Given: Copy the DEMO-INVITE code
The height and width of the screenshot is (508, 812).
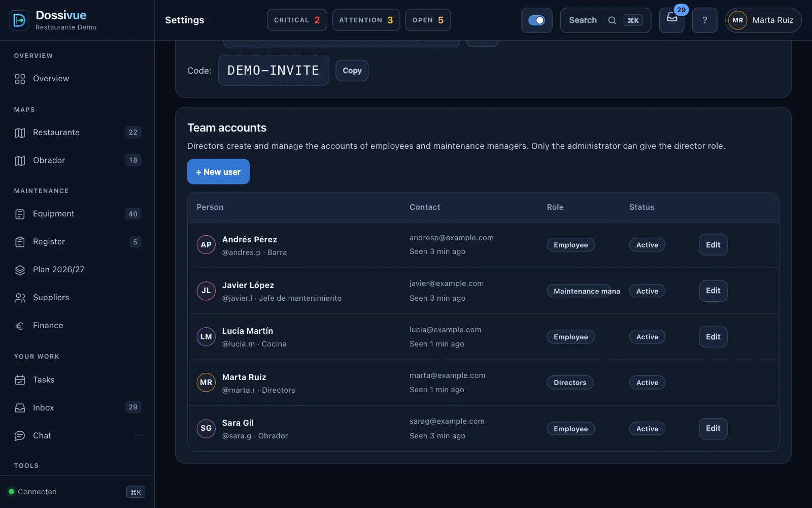Looking at the screenshot, I should pos(352,71).
